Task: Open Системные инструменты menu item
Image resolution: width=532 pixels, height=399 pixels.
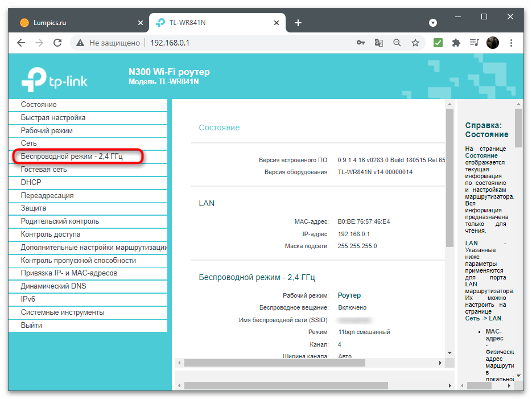Action: coord(88,312)
